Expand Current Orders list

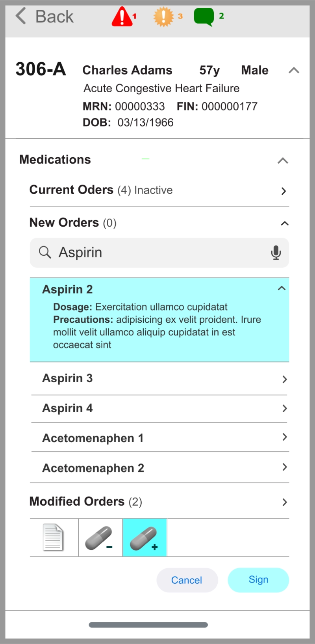tap(283, 191)
